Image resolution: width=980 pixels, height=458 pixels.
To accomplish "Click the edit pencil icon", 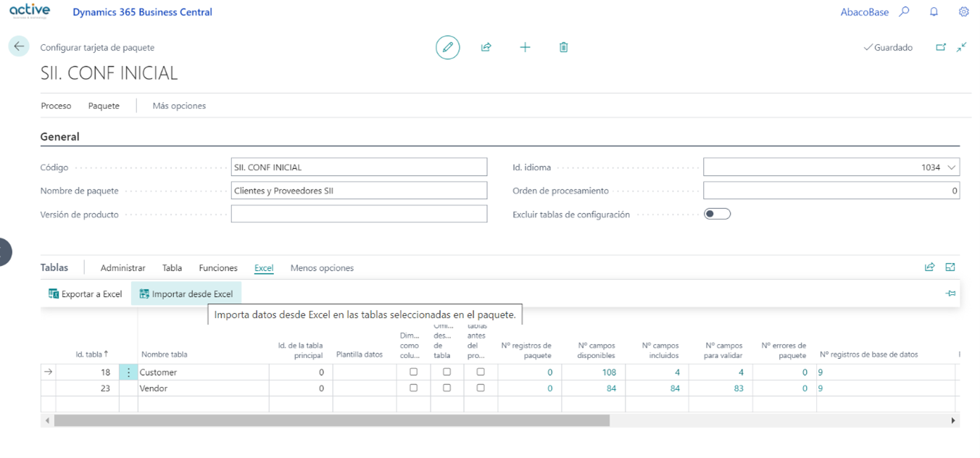I will 448,47.
